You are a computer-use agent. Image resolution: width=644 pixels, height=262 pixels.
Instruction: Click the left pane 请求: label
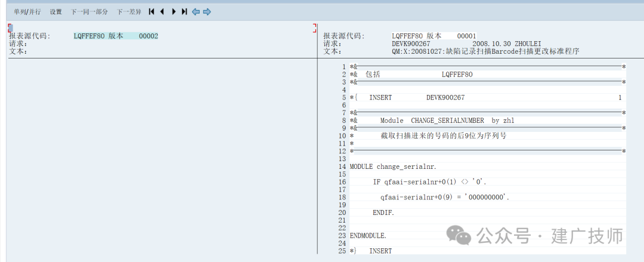(x=18, y=44)
